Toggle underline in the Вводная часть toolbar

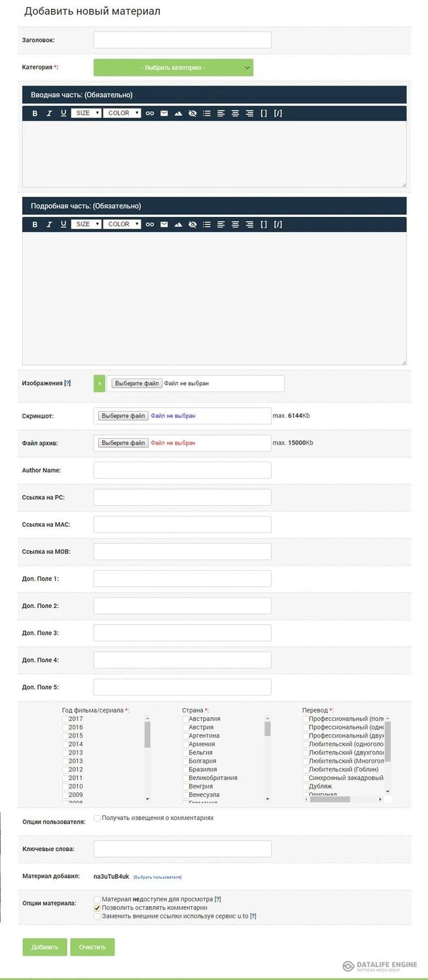click(x=63, y=113)
